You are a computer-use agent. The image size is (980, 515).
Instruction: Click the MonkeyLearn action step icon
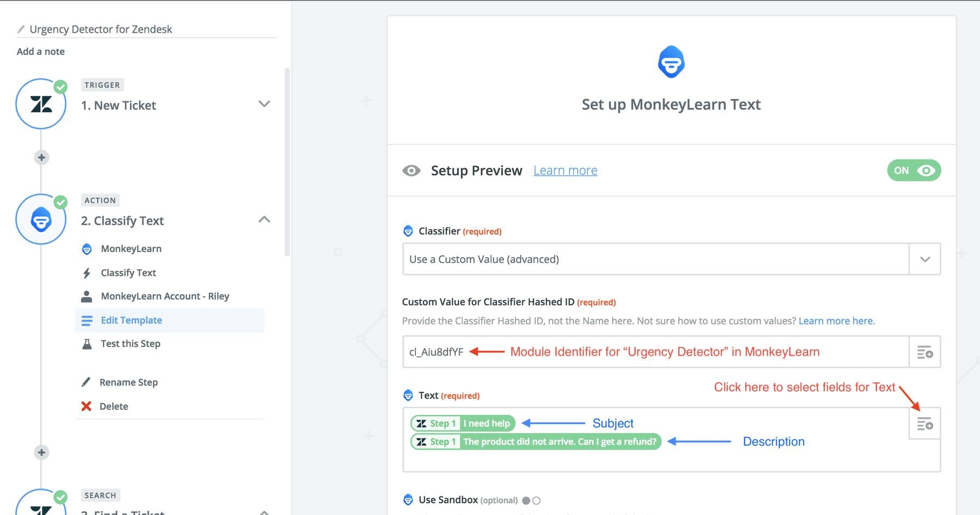point(41,219)
